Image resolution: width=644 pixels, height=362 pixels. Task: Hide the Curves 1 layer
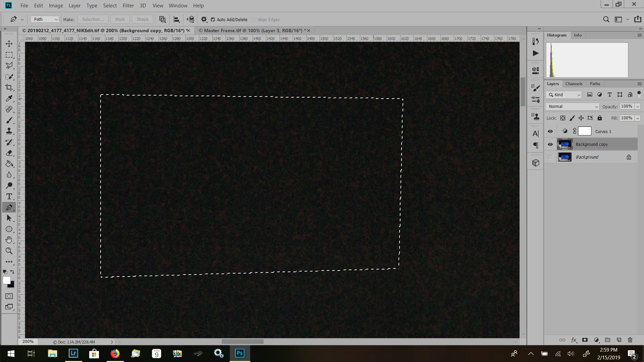click(x=550, y=131)
